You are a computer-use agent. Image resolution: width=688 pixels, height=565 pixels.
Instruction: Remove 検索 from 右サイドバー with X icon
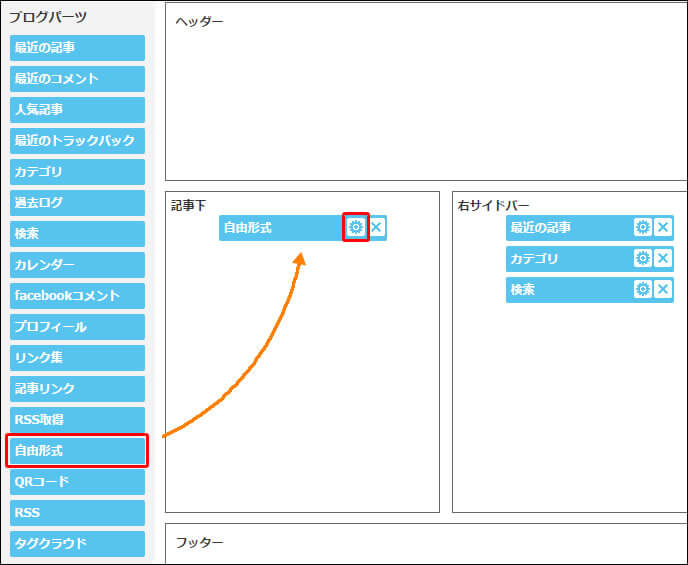[663, 289]
